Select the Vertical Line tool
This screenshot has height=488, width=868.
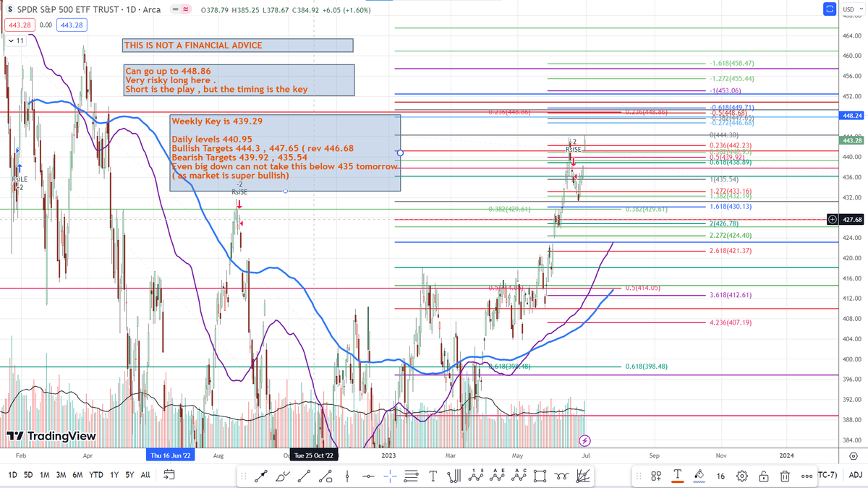(347, 476)
